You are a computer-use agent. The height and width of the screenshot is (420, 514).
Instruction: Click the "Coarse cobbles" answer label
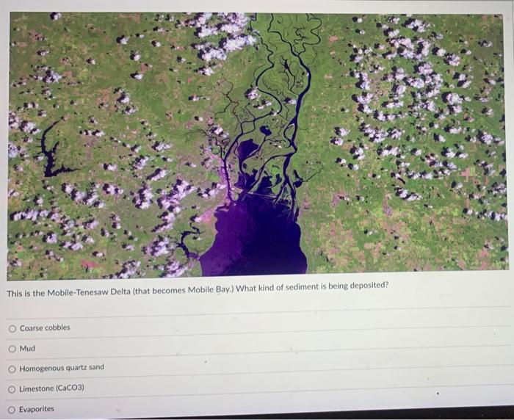point(45,327)
